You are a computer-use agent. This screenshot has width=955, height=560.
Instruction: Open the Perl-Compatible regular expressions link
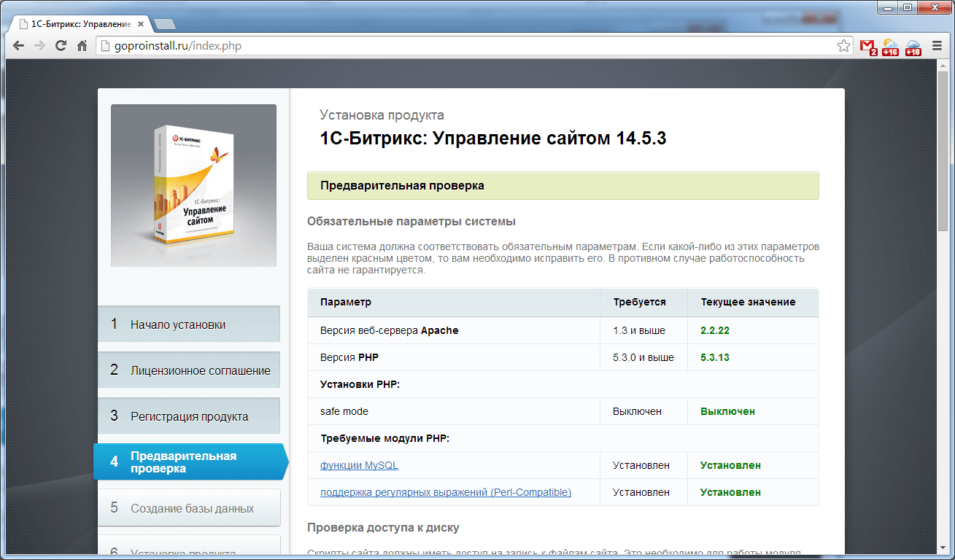coord(446,492)
